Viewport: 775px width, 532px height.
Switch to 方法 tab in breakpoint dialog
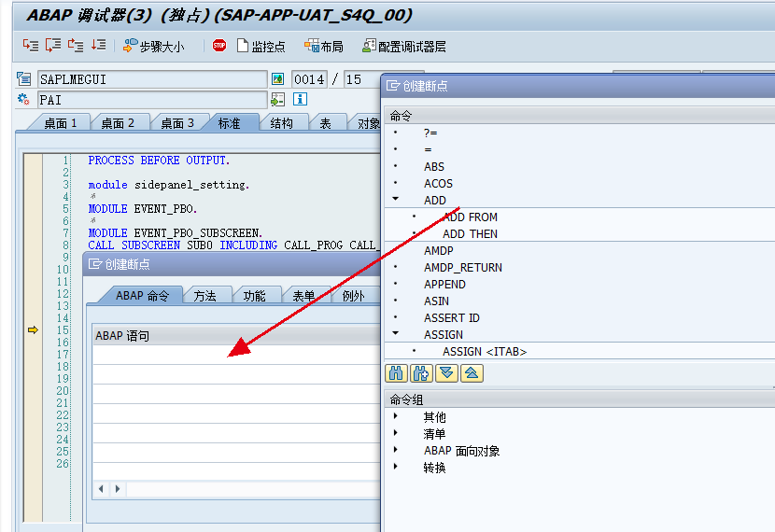[204, 295]
